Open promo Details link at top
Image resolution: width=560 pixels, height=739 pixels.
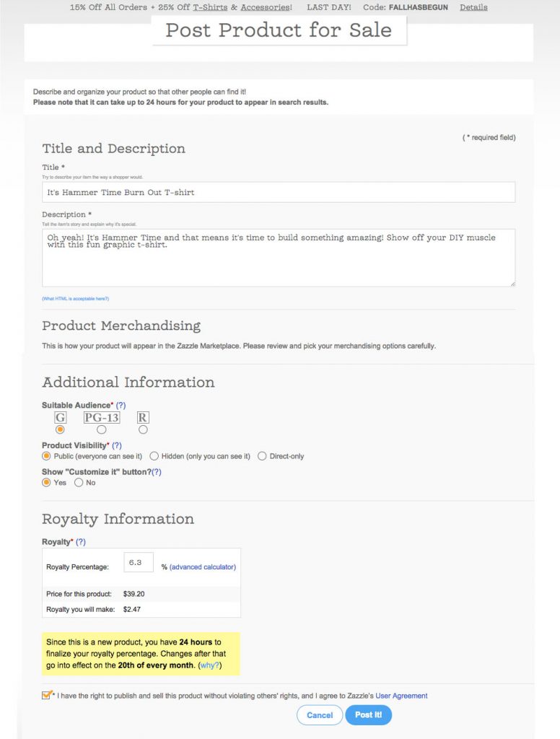tap(473, 7)
